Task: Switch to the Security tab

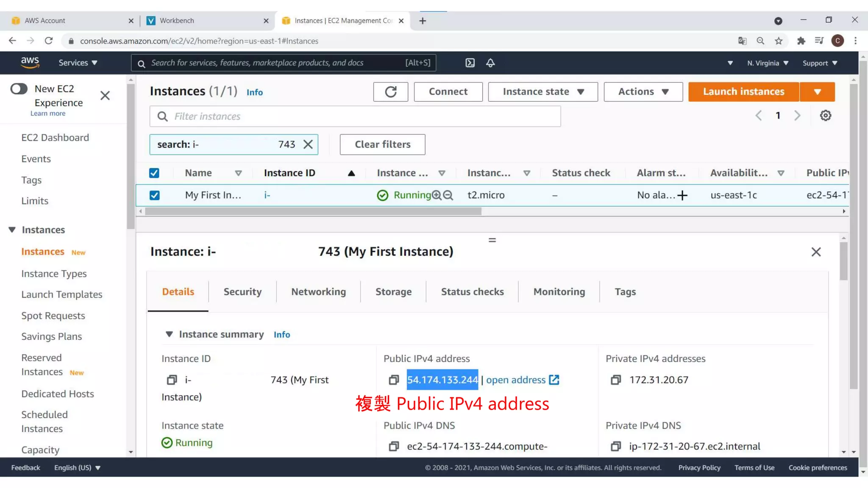Action: (x=242, y=292)
